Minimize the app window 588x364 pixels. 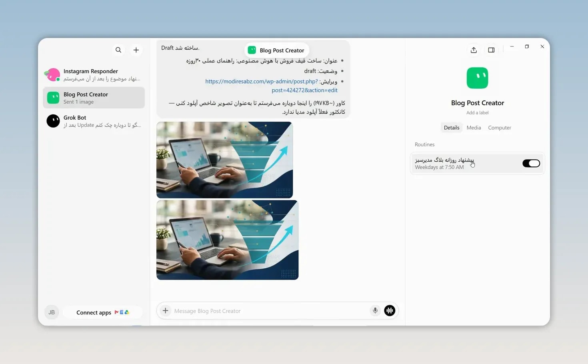(x=512, y=47)
